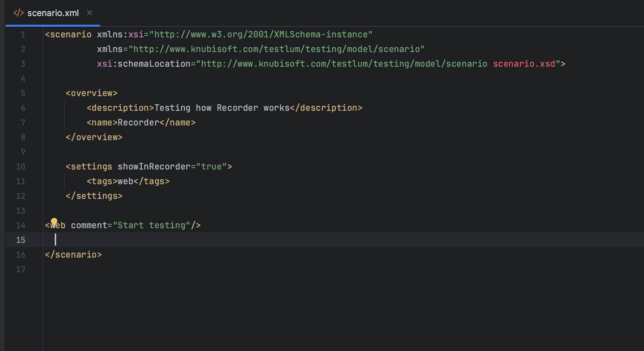The image size is (644, 351).
Task: Click line number 17 in the gutter
Action: (21, 269)
